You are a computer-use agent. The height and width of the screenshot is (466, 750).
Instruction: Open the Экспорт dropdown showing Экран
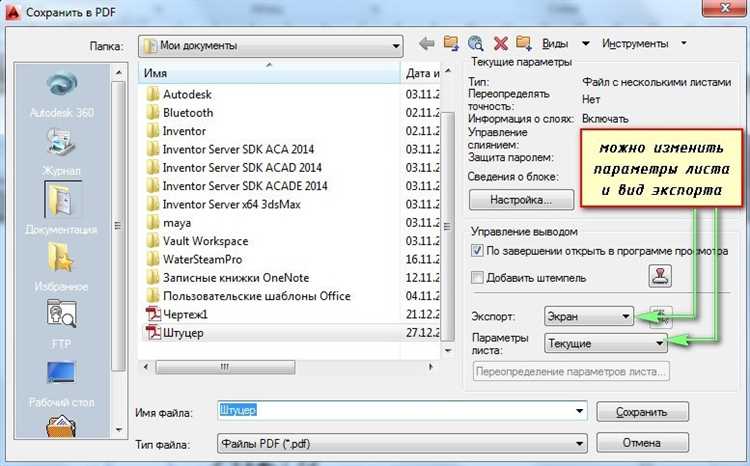pyautogui.click(x=589, y=316)
